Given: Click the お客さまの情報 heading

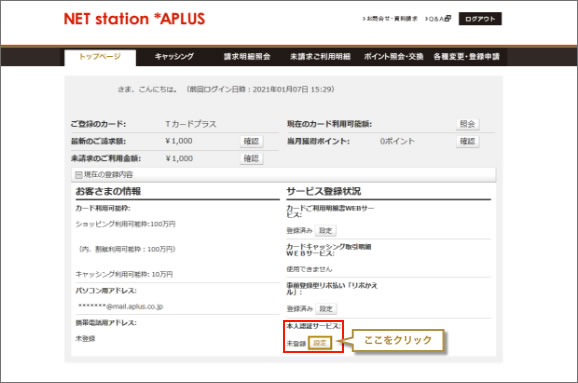Looking at the screenshot, I should point(108,191).
